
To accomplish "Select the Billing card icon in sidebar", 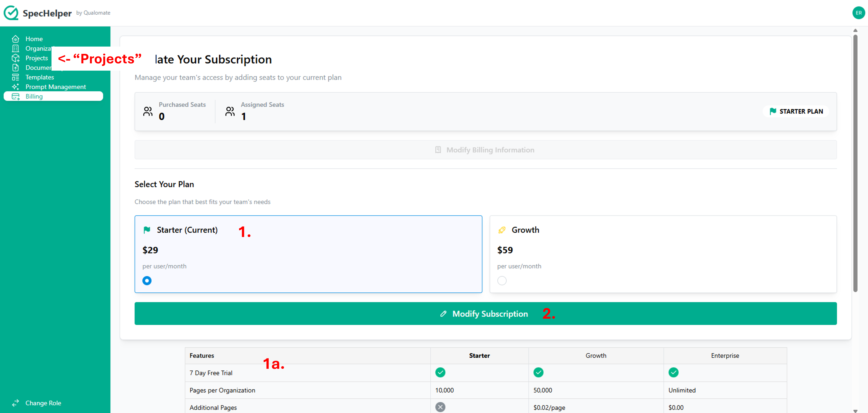I will coord(16,96).
